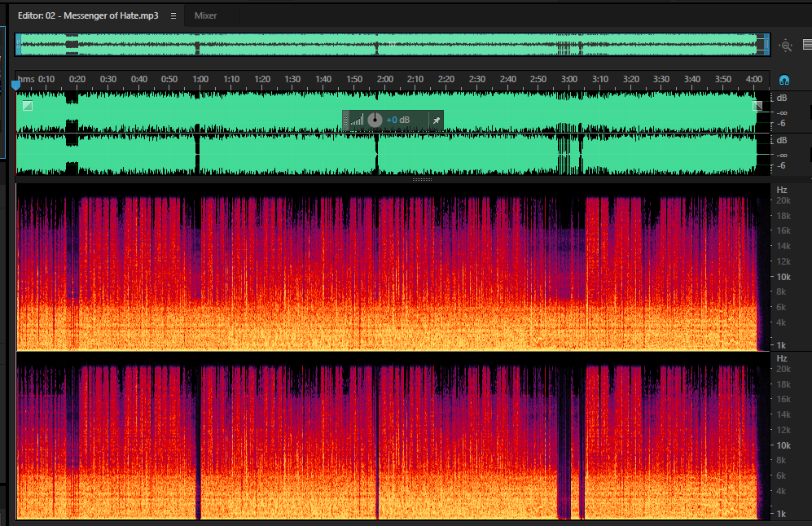Click the 2:00 mark on the timeline ruler
This screenshot has width=812, height=526.
tap(384, 79)
